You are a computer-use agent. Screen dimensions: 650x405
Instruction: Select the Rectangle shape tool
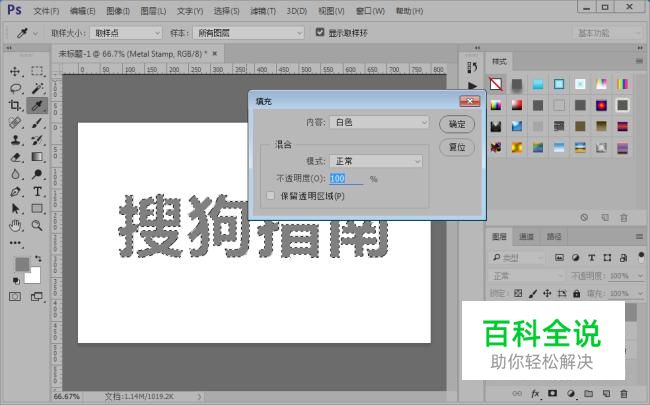pyautogui.click(x=37, y=209)
